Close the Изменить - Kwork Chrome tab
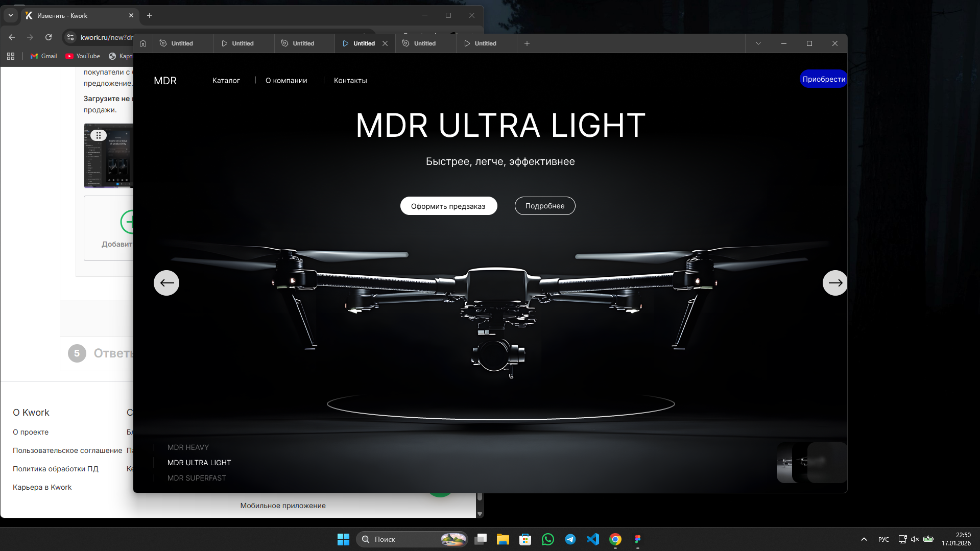This screenshot has width=980, height=551. [131, 16]
